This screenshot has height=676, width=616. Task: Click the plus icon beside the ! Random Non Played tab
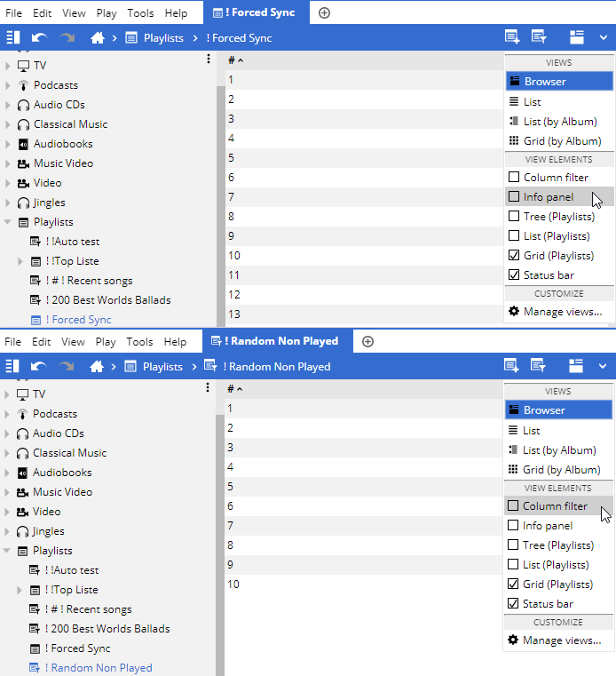point(367,341)
